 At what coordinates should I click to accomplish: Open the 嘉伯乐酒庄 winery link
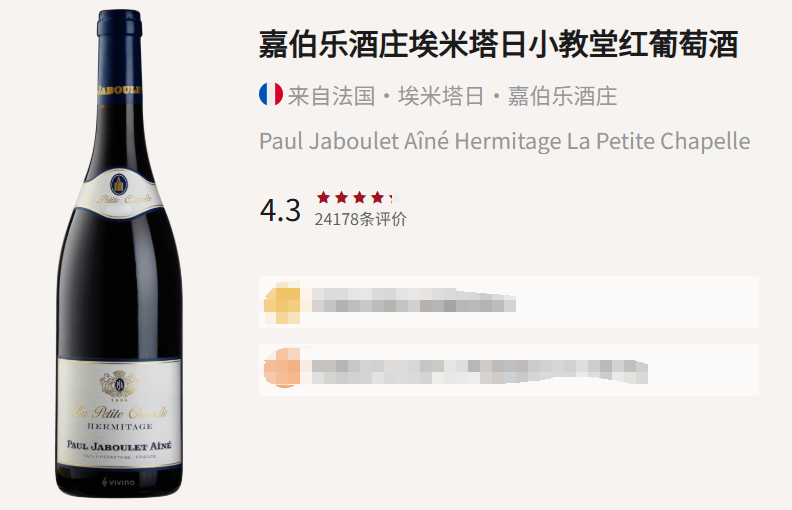(562, 96)
